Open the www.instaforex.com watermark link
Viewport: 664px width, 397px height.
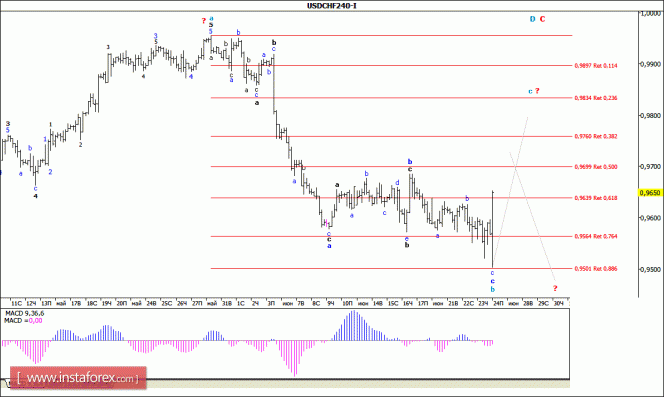pos(78,378)
